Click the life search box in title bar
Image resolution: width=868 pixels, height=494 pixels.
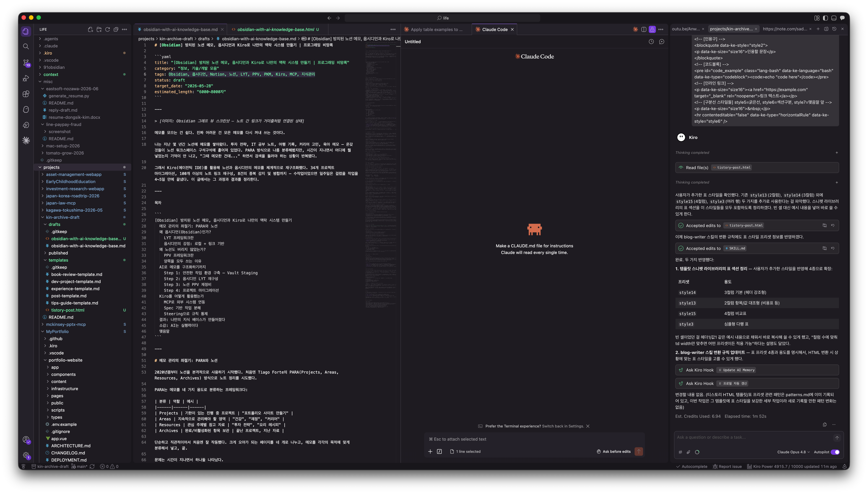pyautogui.click(x=442, y=18)
